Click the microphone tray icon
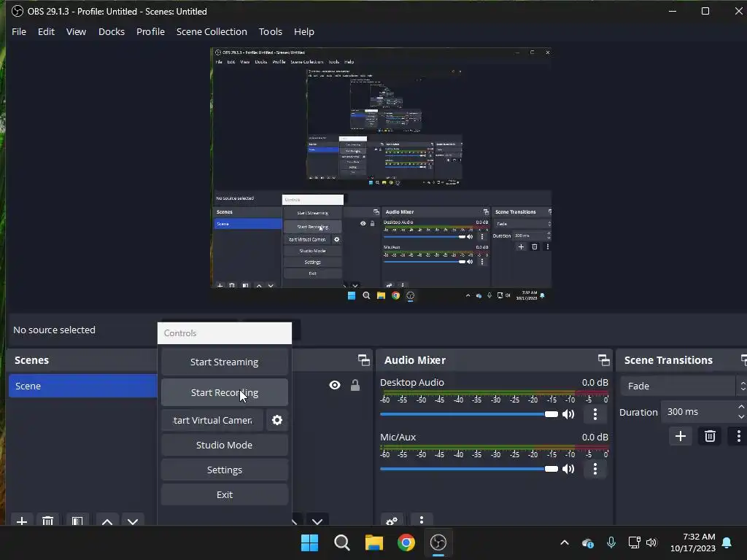Image resolution: width=747 pixels, height=560 pixels. 611,542
